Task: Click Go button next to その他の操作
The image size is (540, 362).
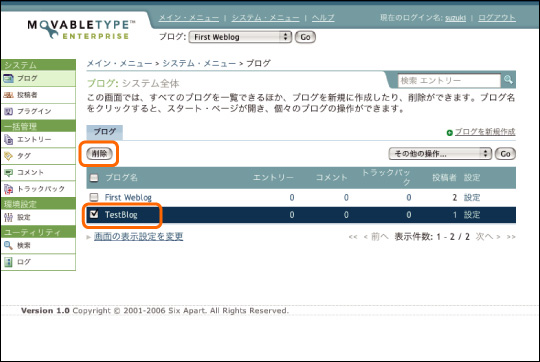Action: [x=505, y=154]
